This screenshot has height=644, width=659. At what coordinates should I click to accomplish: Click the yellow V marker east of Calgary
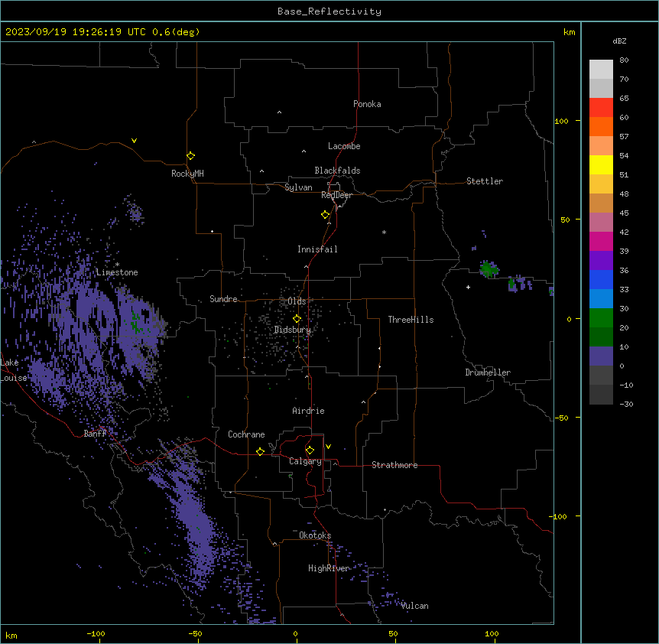pyautogui.click(x=328, y=447)
